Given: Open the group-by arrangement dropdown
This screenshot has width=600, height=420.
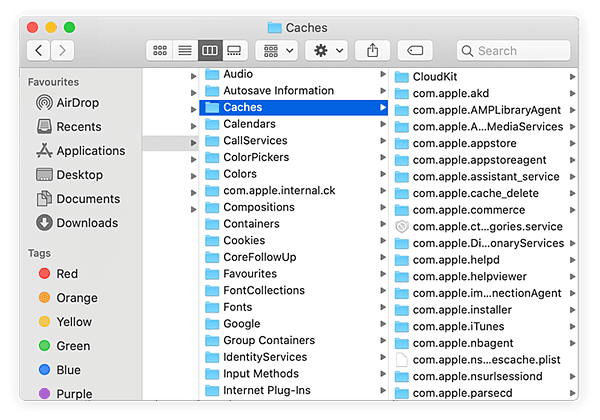Looking at the screenshot, I should 279,50.
